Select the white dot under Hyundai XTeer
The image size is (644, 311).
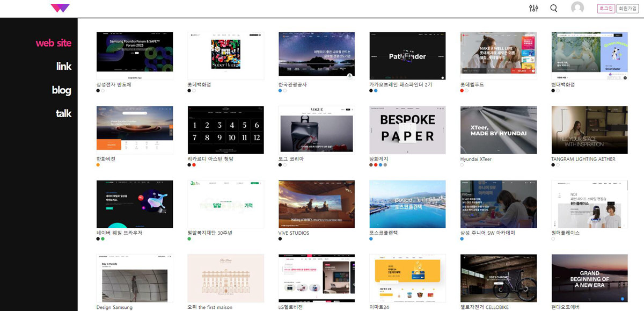point(462,165)
